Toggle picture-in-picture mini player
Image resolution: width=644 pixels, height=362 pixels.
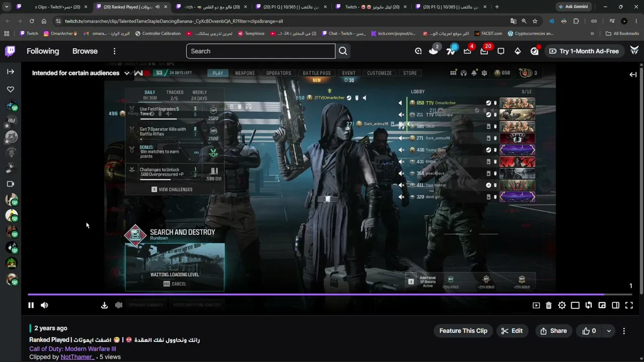(x=602, y=305)
